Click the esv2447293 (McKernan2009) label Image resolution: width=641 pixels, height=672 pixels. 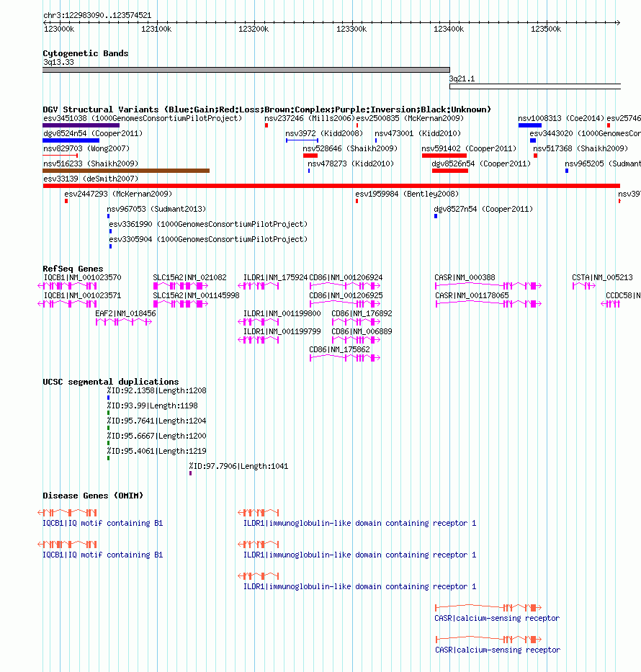click(118, 194)
